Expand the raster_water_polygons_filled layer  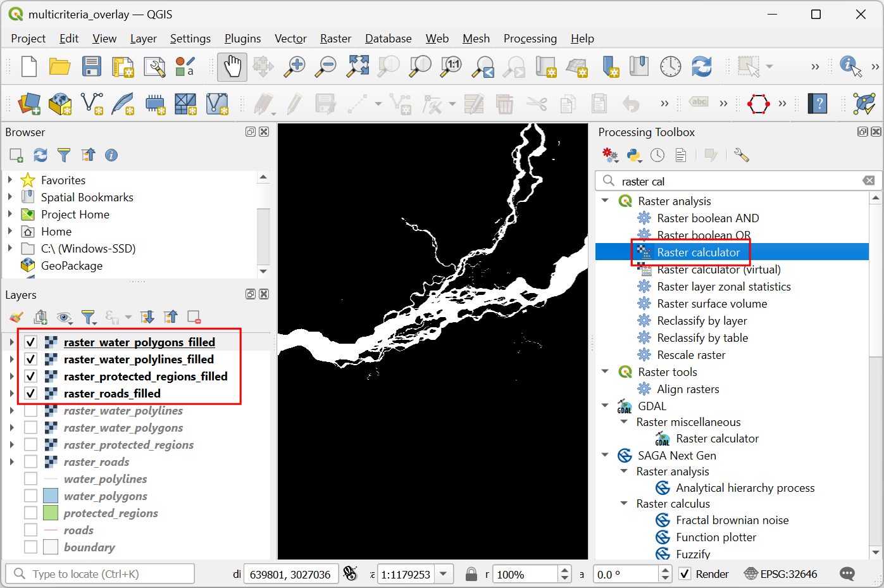click(x=11, y=342)
